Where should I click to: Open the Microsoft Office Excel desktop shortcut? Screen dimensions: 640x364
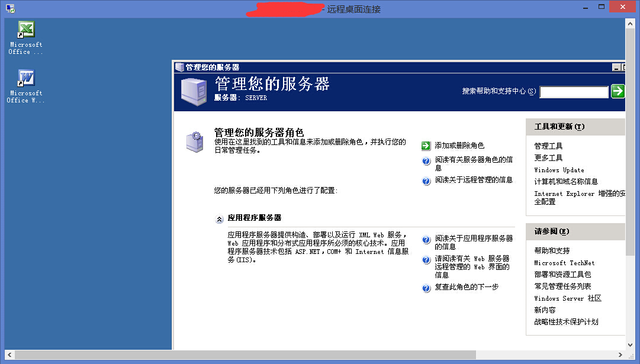point(26,37)
